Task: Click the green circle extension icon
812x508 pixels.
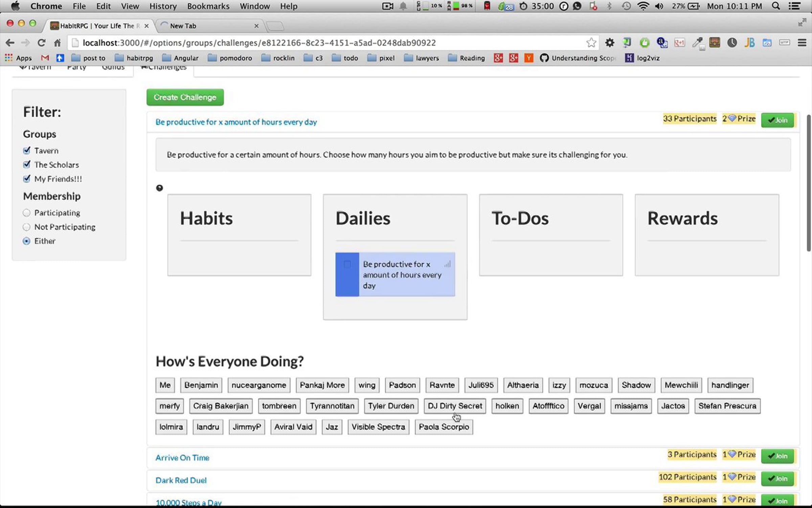Action: click(645, 43)
